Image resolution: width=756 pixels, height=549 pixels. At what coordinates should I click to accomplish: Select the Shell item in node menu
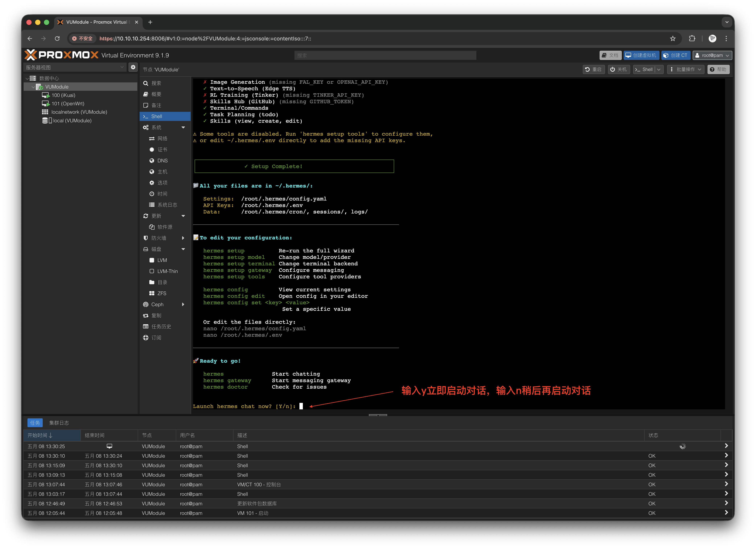pos(165,116)
